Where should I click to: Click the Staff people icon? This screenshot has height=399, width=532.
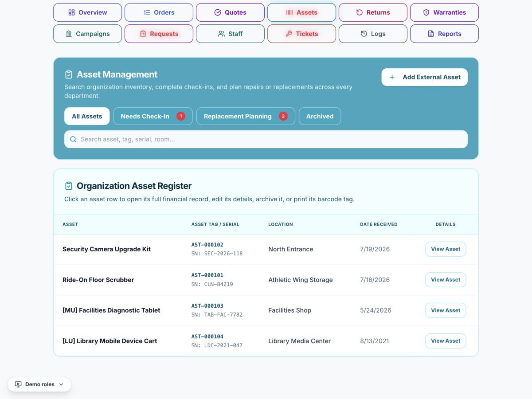pyautogui.click(x=221, y=34)
